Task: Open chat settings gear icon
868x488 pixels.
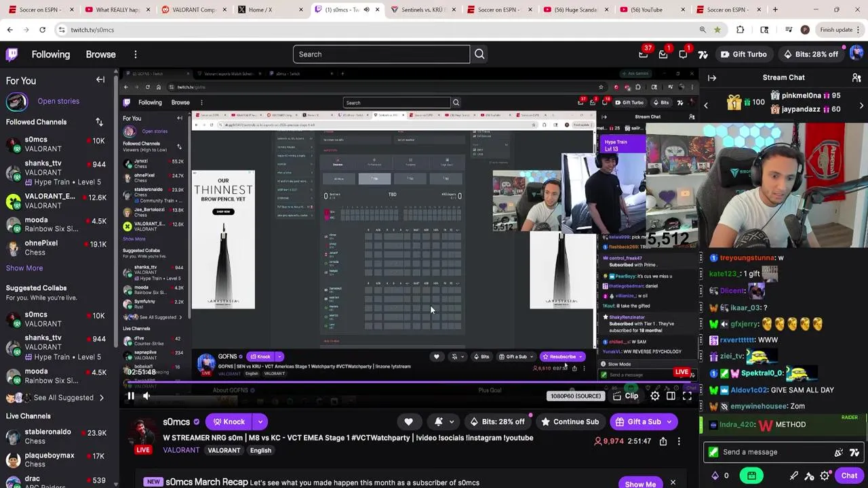Action: coord(825,476)
